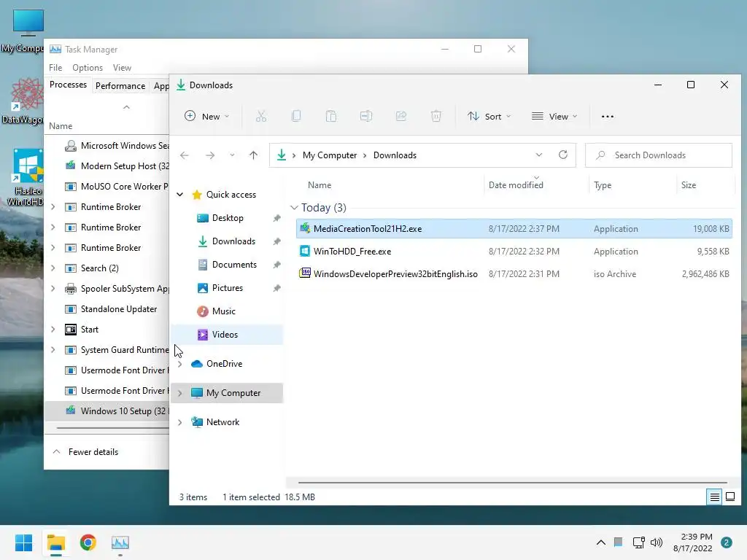Click the Search Downloads input field
The width and height of the screenshot is (747, 560).
(659, 155)
